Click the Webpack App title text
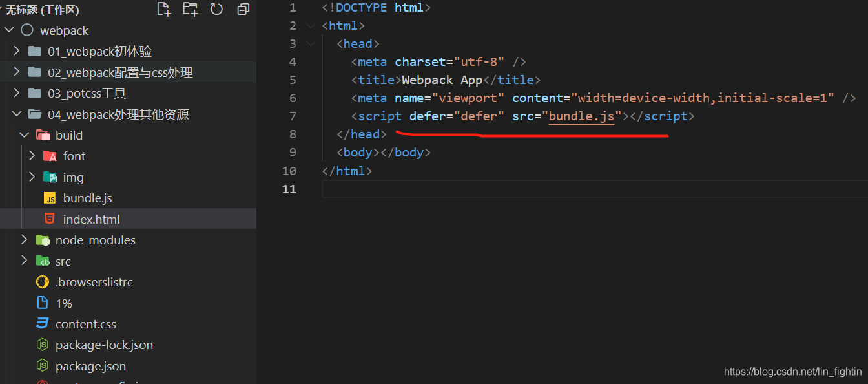 [x=442, y=80]
